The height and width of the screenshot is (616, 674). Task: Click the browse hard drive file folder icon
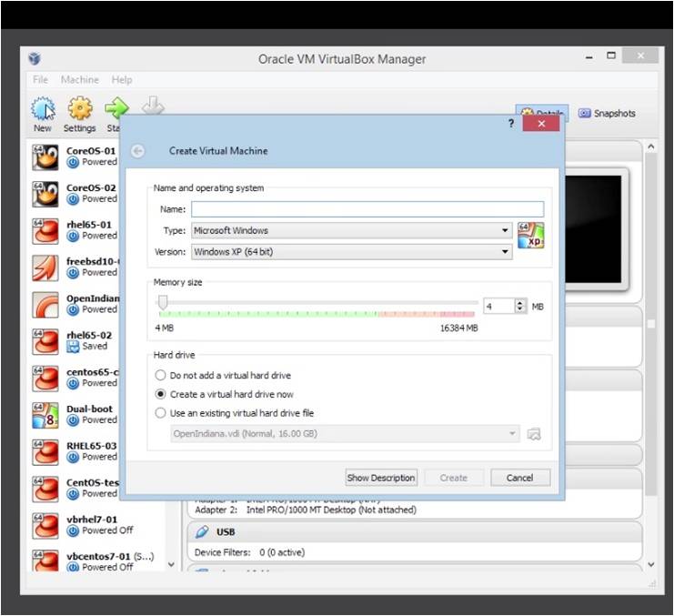[x=534, y=434]
